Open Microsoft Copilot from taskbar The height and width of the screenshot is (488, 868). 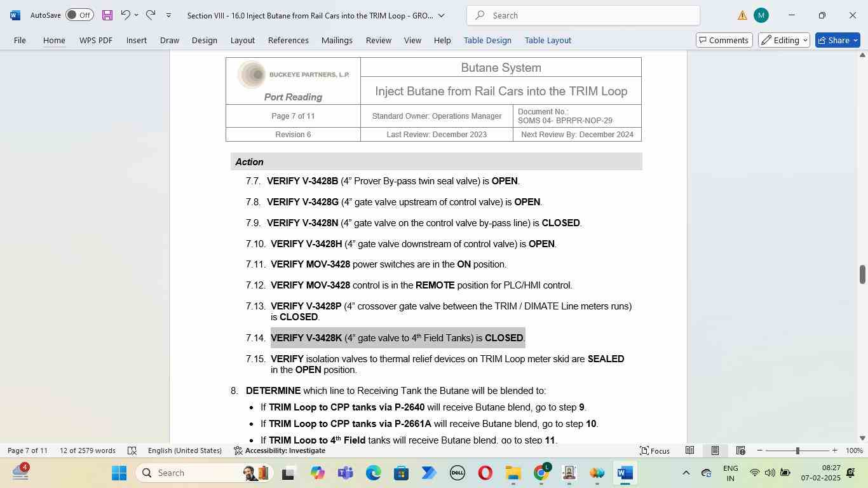click(317, 473)
